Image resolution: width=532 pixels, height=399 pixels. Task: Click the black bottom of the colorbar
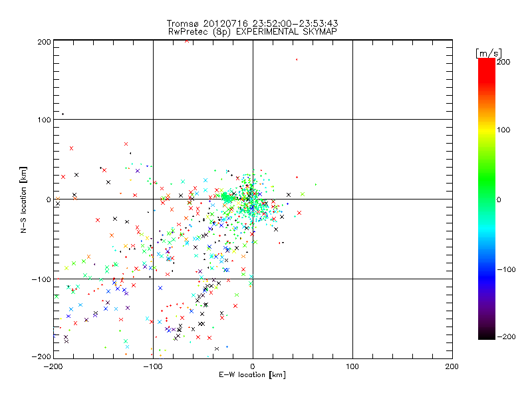tap(487, 335)
